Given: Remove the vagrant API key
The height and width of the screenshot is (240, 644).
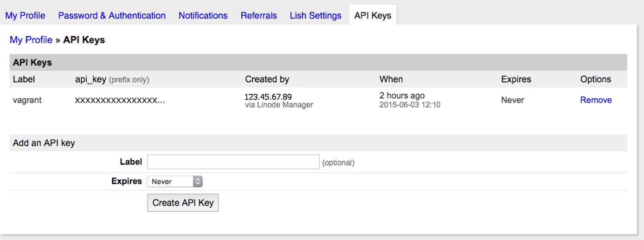Looking at the screenshot, I should 596,100.
